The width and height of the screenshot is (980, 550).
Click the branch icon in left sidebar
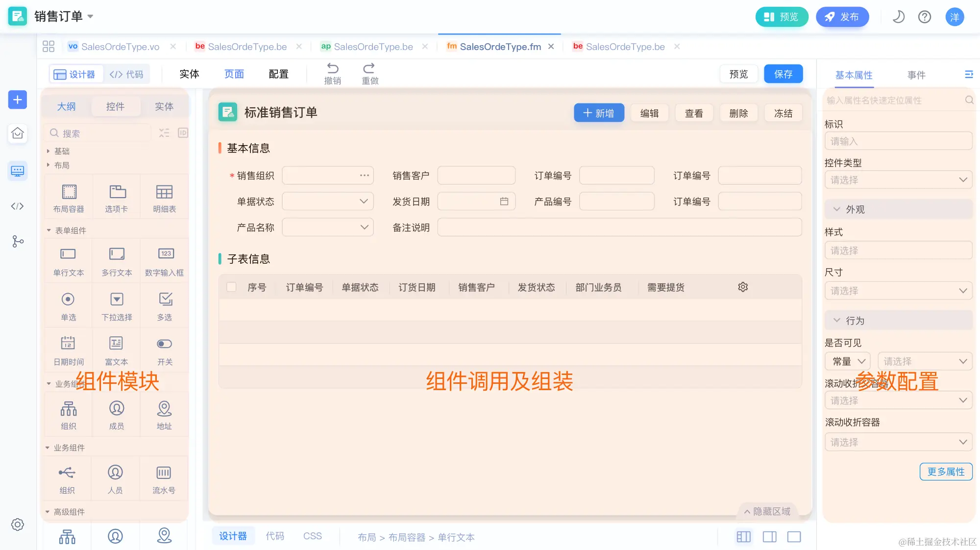(x=18, y=241)
